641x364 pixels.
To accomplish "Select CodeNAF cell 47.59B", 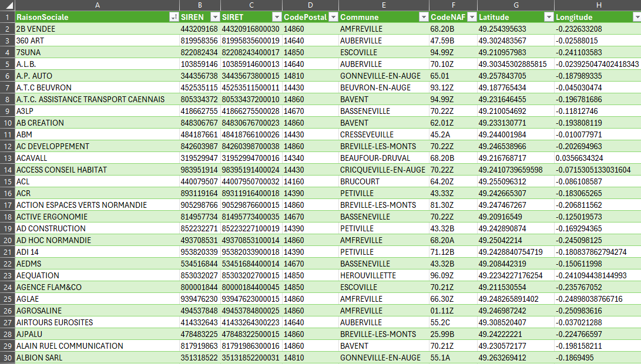I will click(x=454, y=41).
